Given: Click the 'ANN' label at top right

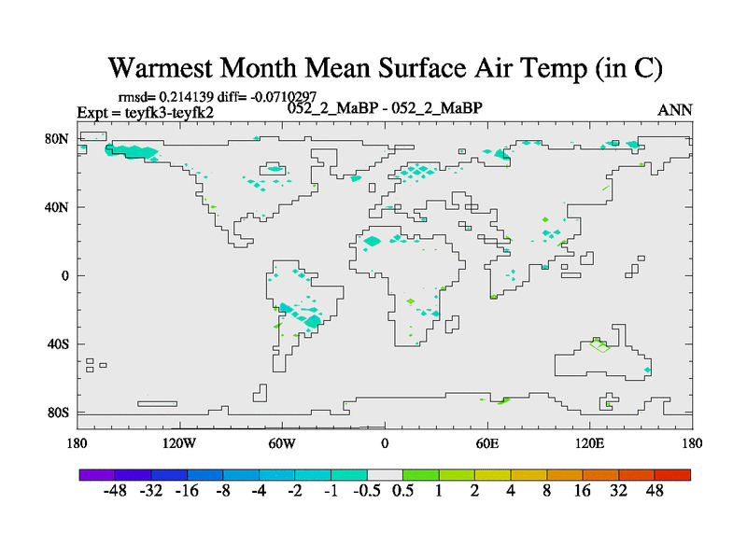Looking at the screenshot, I should [x=674, y=110].
